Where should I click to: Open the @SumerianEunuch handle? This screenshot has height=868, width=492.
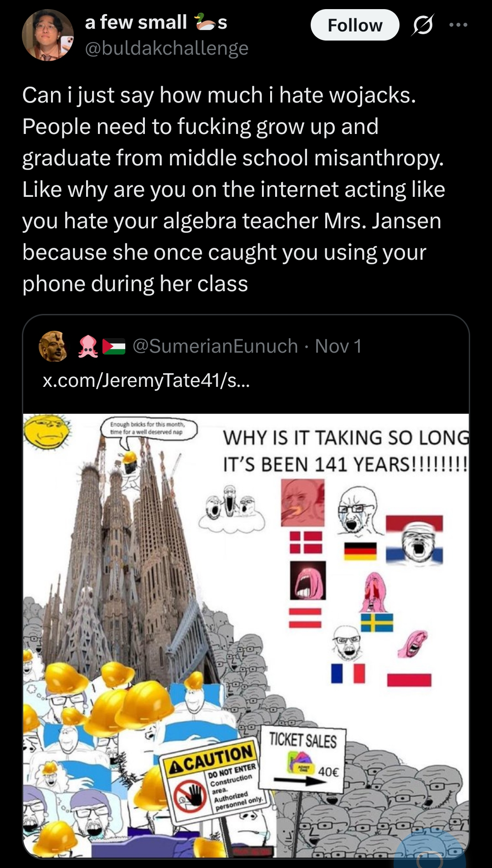click(215, 346)
